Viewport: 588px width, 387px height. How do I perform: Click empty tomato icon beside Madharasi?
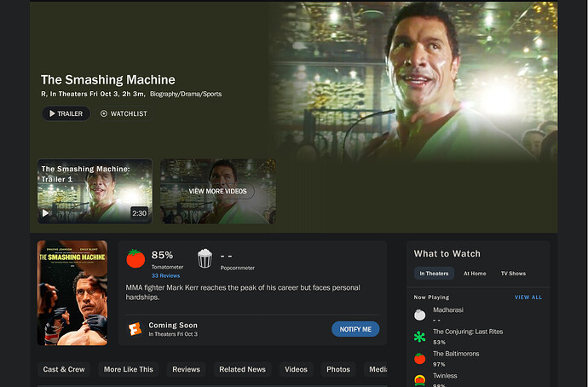pos(419,315)
